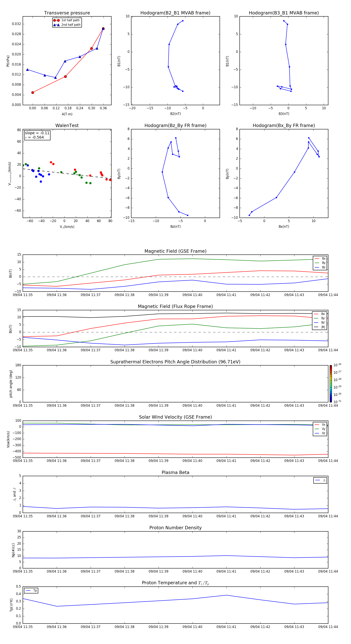Click the topmost point in B2_B1 hodogram

[x=183, y=21]
